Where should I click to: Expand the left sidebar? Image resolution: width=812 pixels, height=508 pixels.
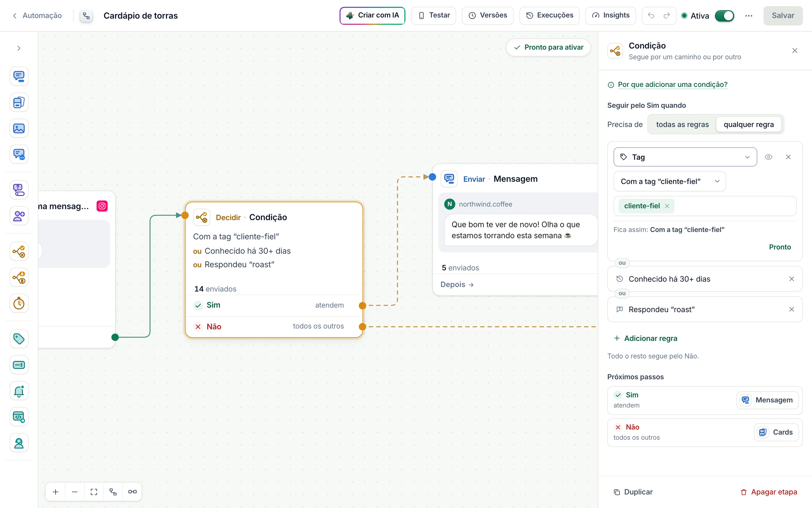(19, 48)
